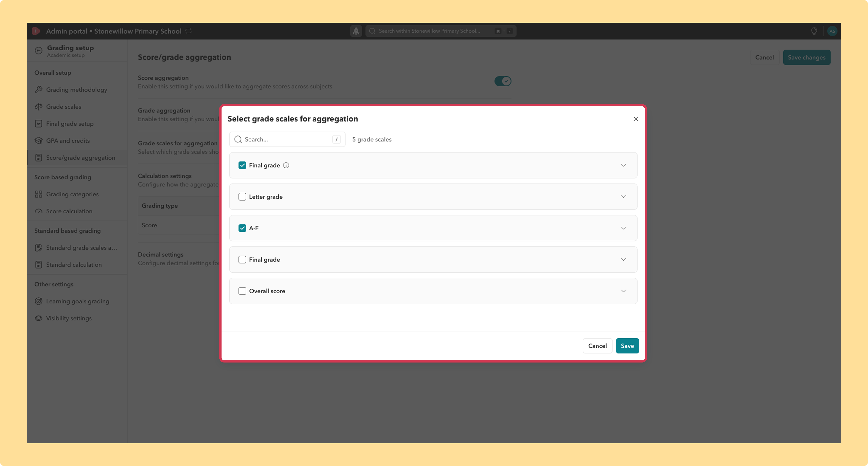Screen dimensions: 868x466
Task: Expand the Letter grade row chevron
Action: (623, 197)
